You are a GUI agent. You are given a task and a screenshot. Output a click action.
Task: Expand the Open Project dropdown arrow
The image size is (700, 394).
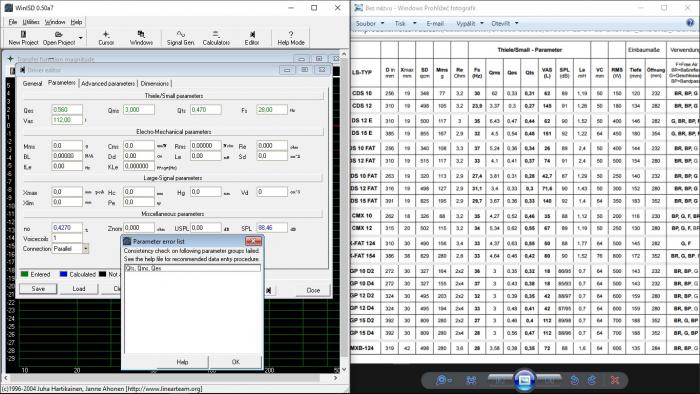point(80,38)
